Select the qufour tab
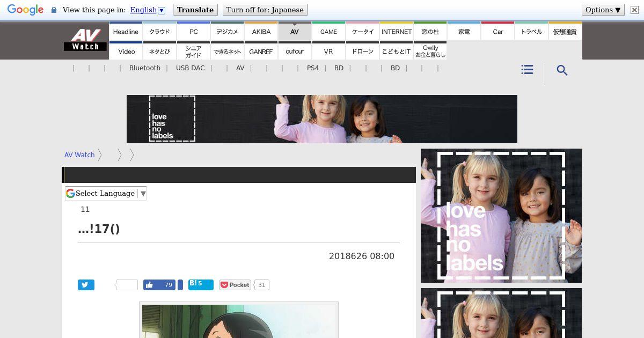 point(295,51)
